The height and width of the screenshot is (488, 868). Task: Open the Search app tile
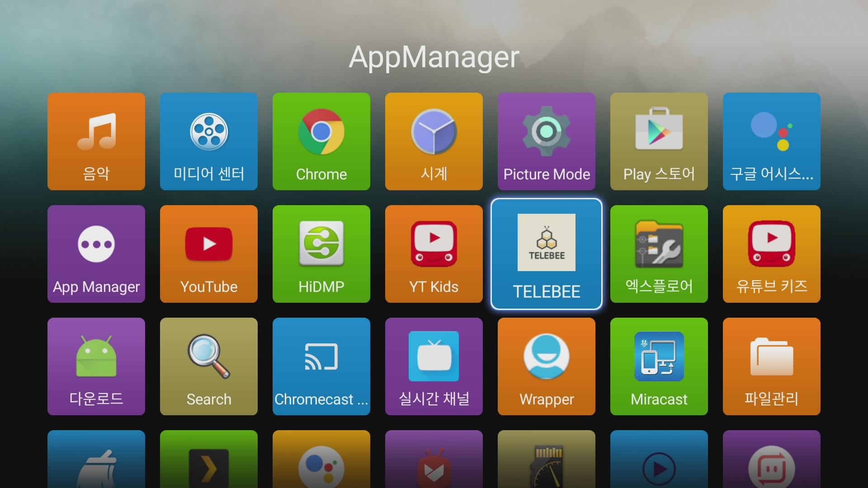pyautogui.click(x=209, y=366)
